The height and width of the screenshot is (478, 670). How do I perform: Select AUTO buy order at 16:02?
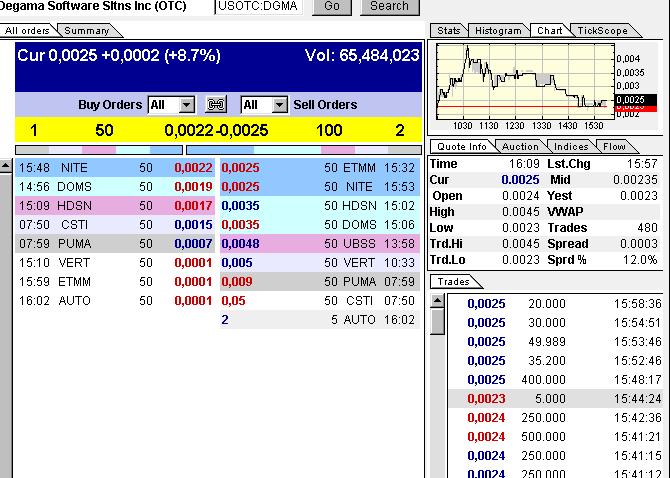(115, 301)
